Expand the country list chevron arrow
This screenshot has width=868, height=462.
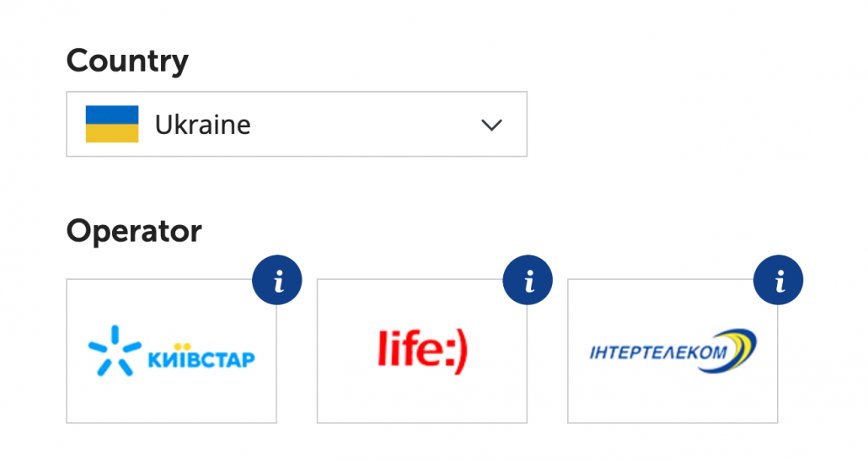point(491,125)
